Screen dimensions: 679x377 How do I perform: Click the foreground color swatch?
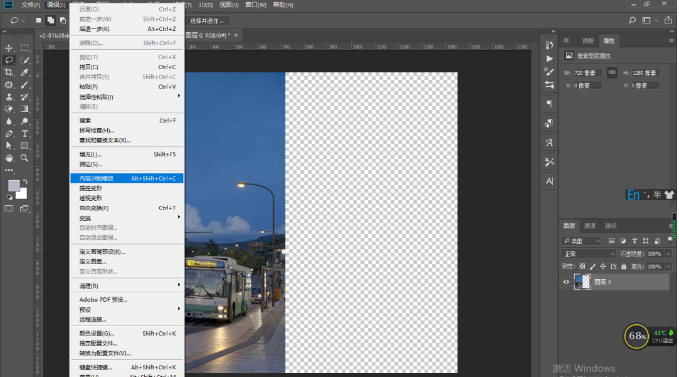click(x=13, y=186)
